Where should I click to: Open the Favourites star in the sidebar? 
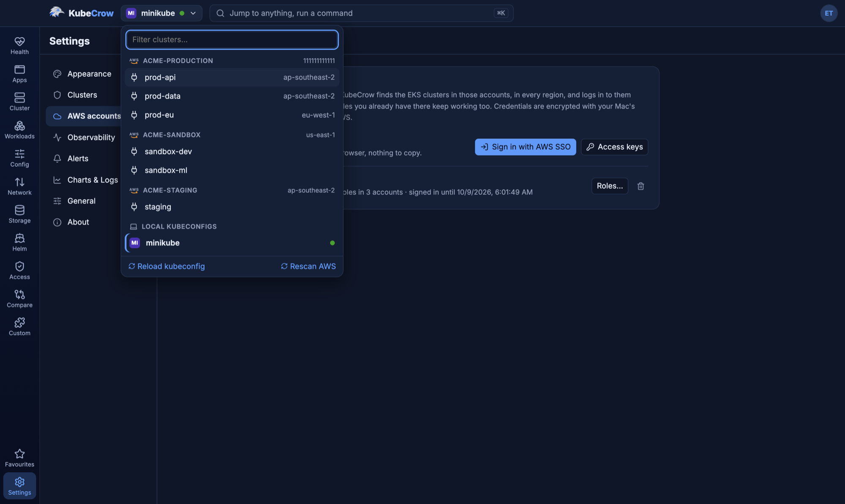[x=19, y=458]
